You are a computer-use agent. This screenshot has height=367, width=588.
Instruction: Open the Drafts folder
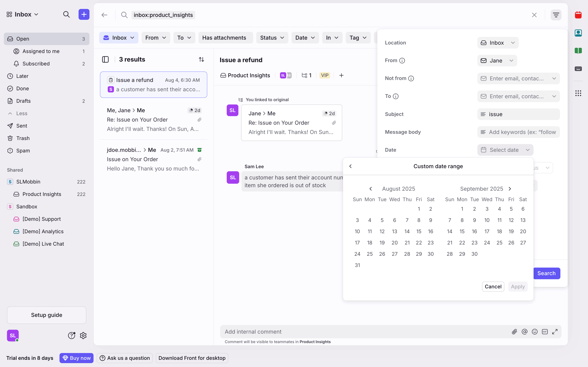click(x=23, y=101)
